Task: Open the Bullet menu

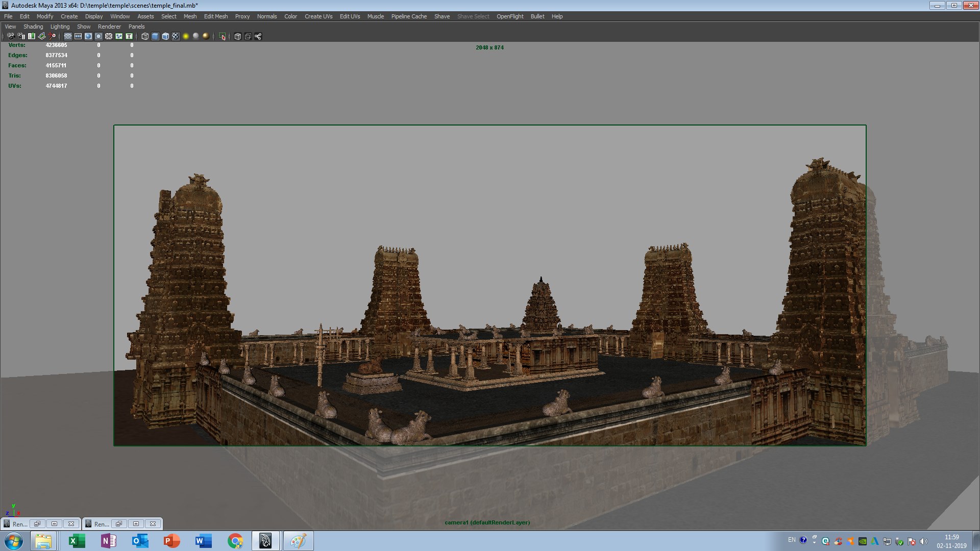Action: point(537,16)
